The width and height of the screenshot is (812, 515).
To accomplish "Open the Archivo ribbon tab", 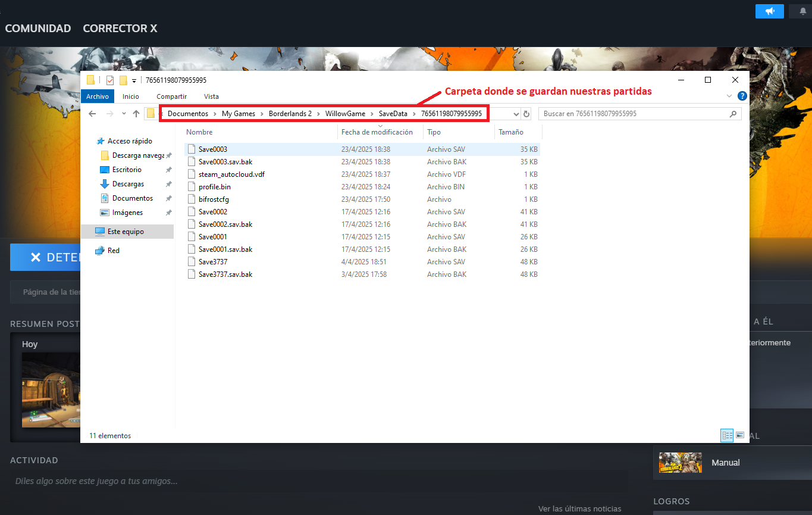I will pos(98,96).
